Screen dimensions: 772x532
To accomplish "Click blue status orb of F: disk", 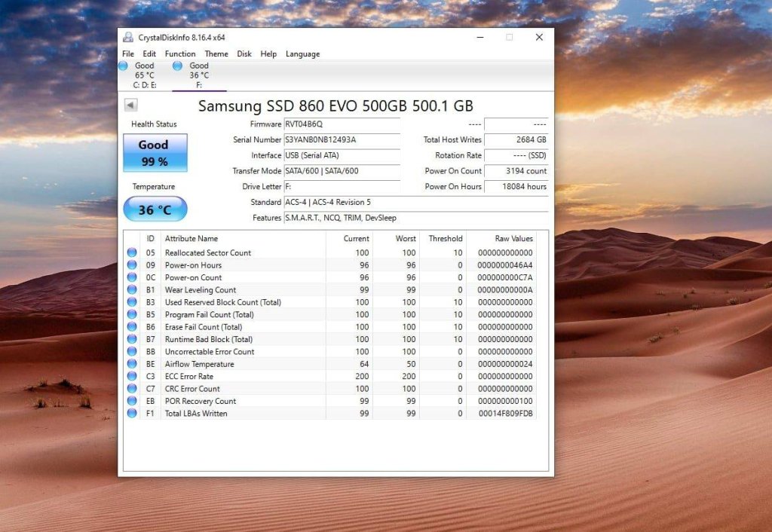I will point(177,66).
